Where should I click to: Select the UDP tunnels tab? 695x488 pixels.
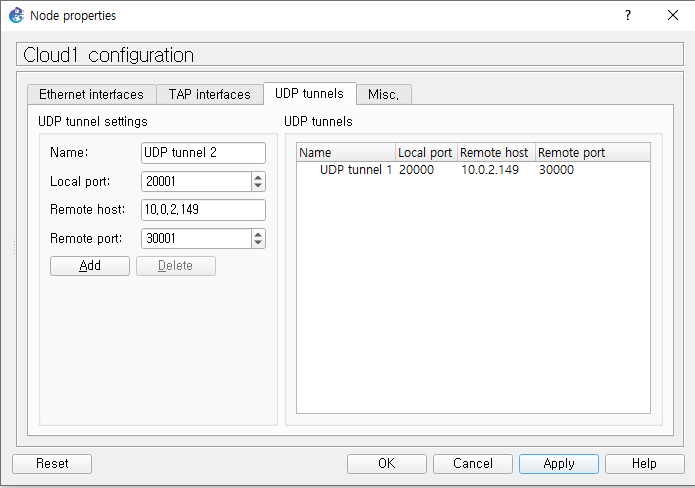(309, 94)
